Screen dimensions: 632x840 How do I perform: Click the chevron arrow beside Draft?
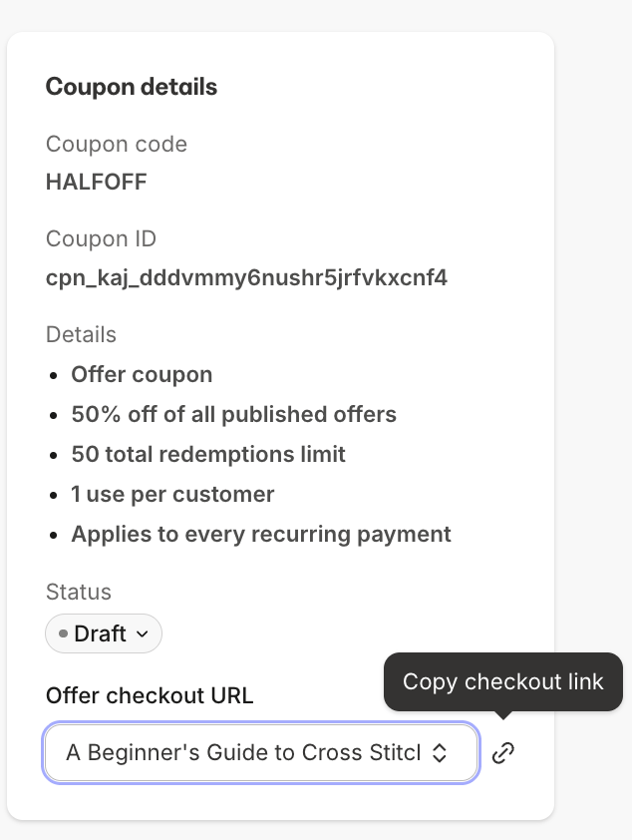click(x=142, y=634)
